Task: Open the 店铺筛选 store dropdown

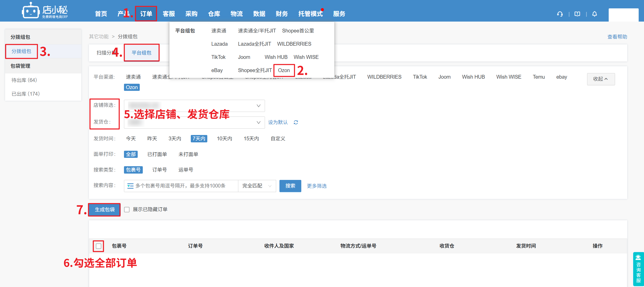Action: [x=194, y=106]
